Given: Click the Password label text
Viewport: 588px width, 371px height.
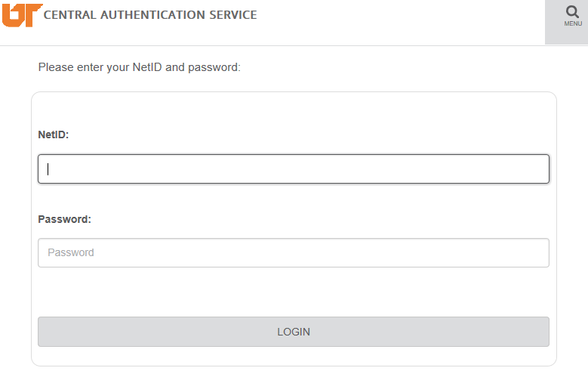Looking at the screenshot, I should 64,219.
